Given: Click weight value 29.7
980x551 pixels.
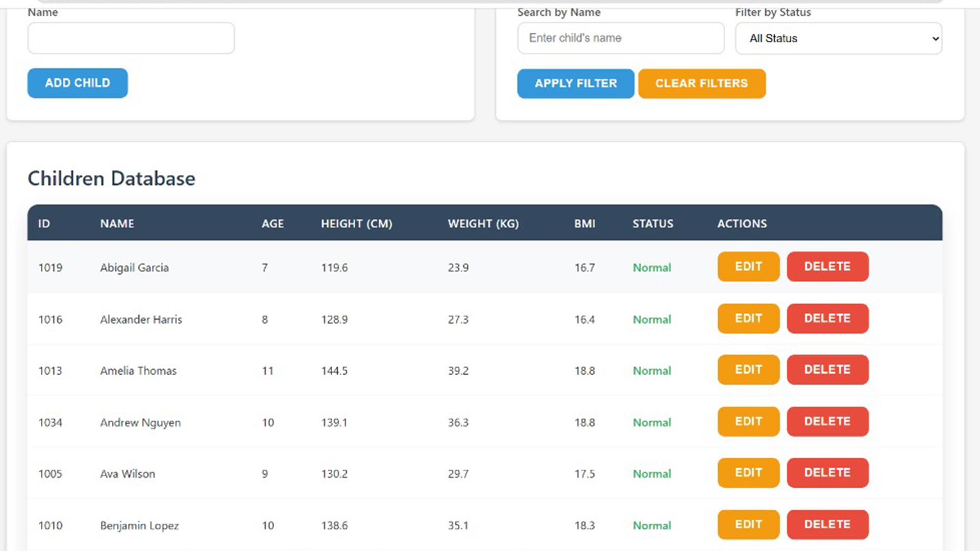Looking at the screenshot, I should click(x=458, y=474).
